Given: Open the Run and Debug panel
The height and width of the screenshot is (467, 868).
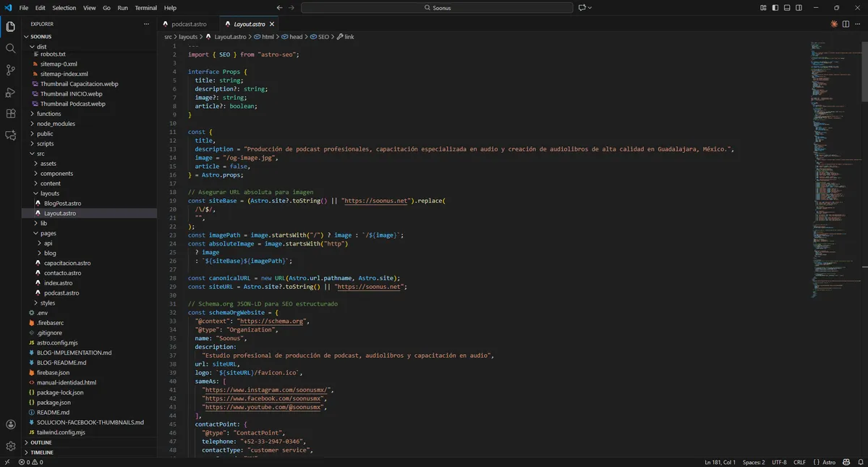Looking at the screenshot, I should [10, 92].
